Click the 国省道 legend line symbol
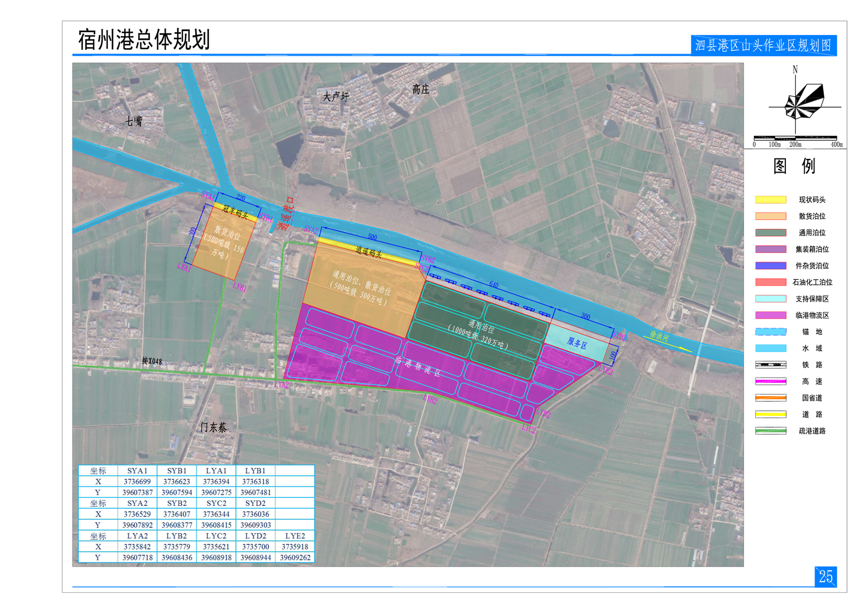The height and width of the screenshot is (613, 868). [x=770, y=398]
